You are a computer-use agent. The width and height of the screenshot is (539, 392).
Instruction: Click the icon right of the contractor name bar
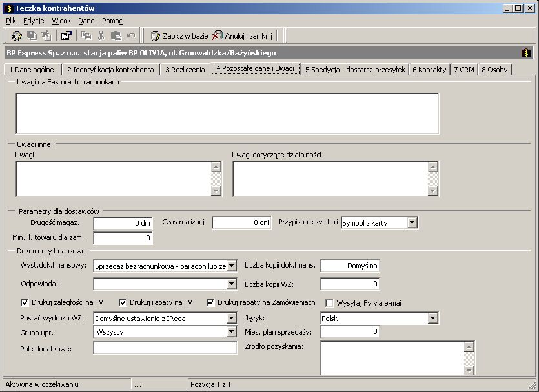coord(526,53)
